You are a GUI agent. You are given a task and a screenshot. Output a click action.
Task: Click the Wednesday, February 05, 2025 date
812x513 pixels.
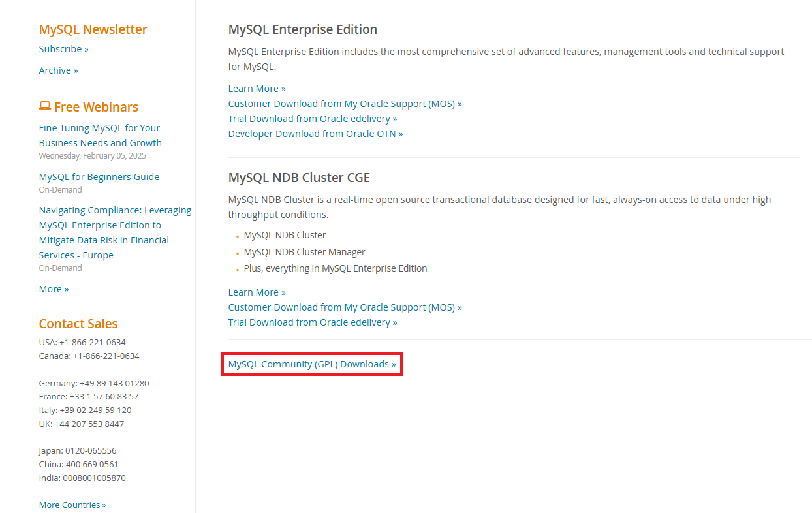click(92, 156)
